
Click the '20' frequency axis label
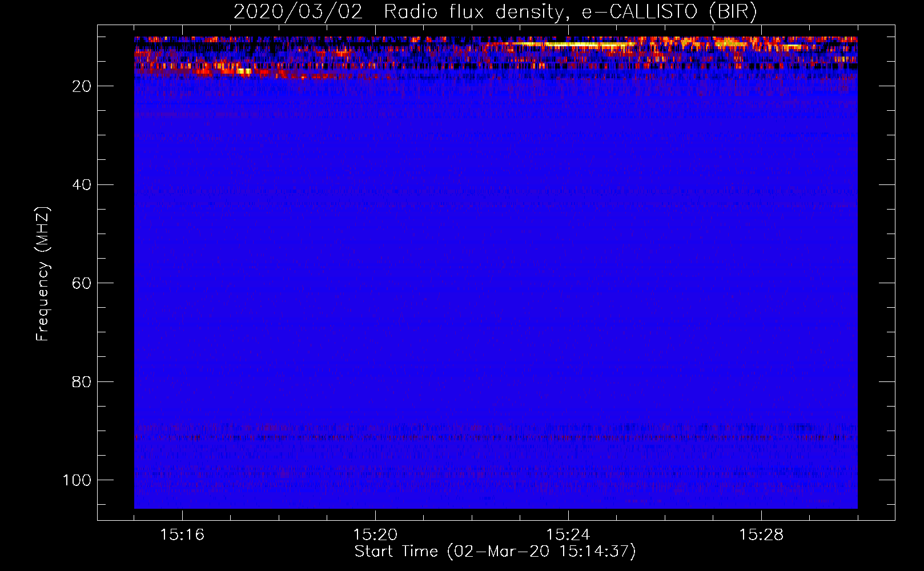click(82, 86)
